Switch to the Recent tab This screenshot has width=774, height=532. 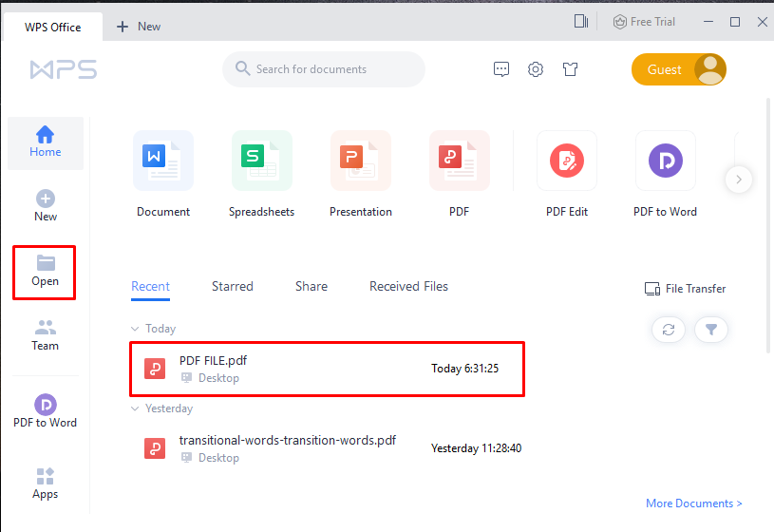click(150, 287)
